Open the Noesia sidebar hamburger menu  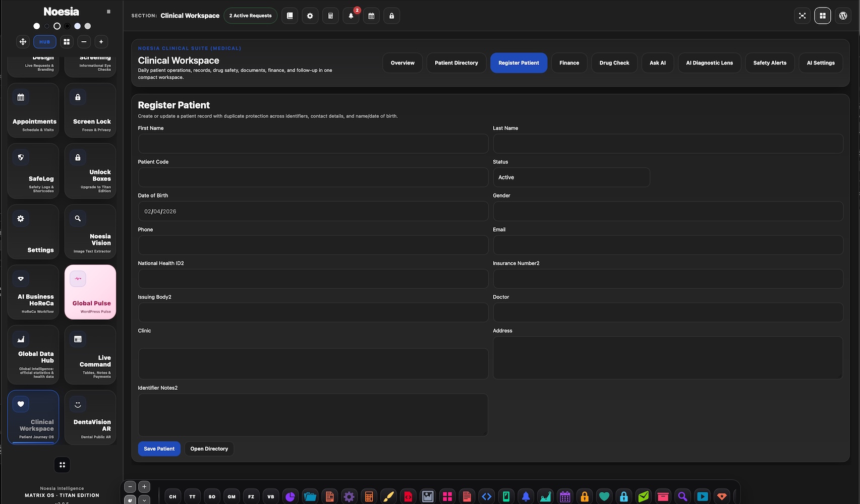108,12
